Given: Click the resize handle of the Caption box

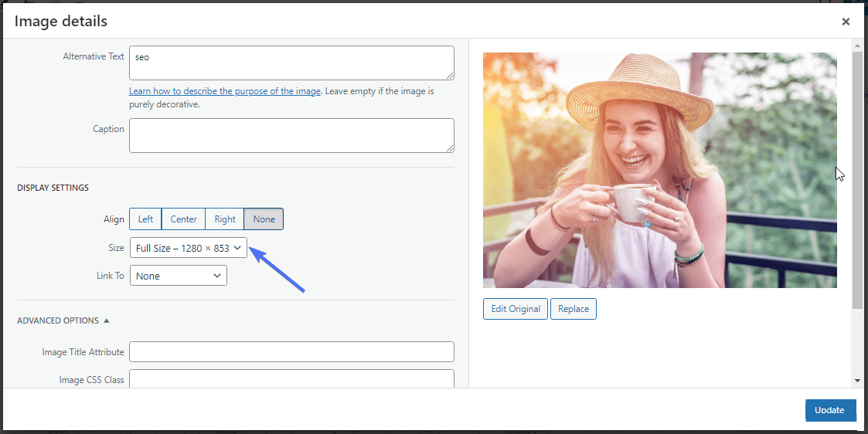Looking at the screenshot, I should click(451, 149).
